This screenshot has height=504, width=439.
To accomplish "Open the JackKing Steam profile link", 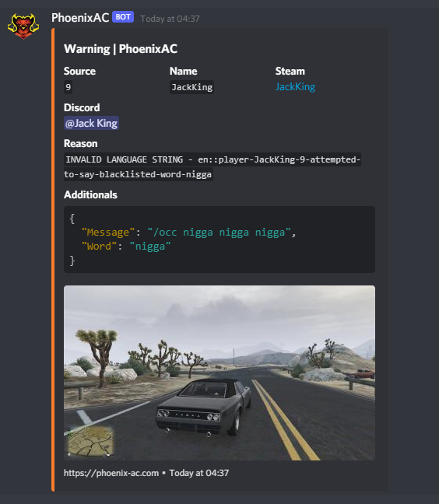I will click(x=295, y=87).
